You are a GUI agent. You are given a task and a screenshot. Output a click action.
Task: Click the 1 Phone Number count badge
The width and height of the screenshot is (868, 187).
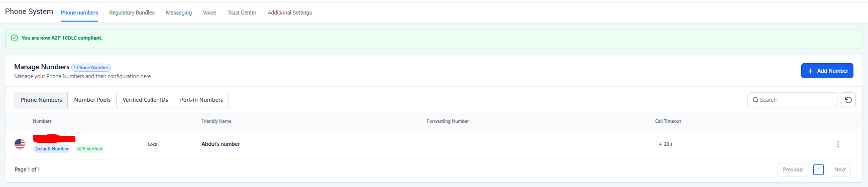tap(91, 68)
